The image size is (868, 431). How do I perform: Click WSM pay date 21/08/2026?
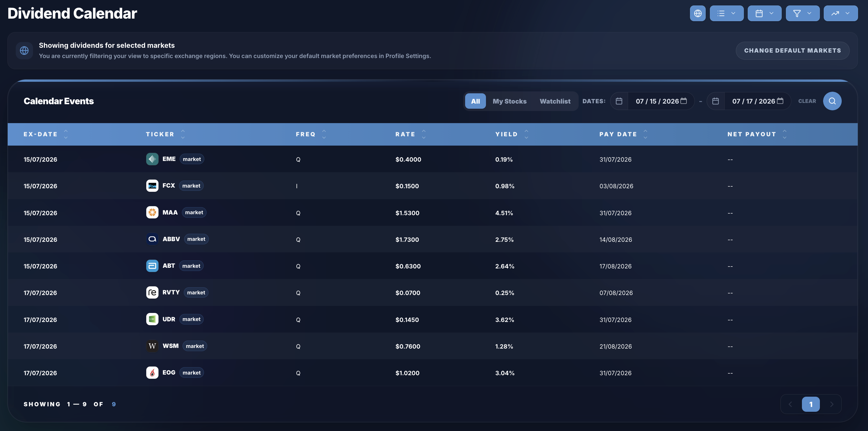pos(615,346)
